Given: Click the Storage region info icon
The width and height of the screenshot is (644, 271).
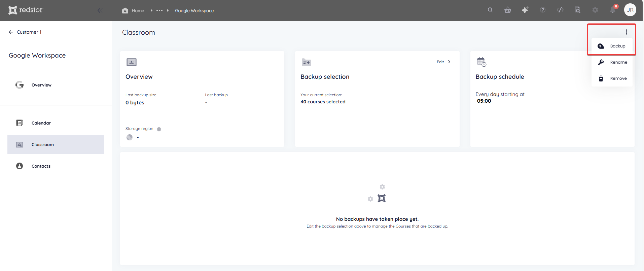Looking at the screenshot, I should click(159, 129).
